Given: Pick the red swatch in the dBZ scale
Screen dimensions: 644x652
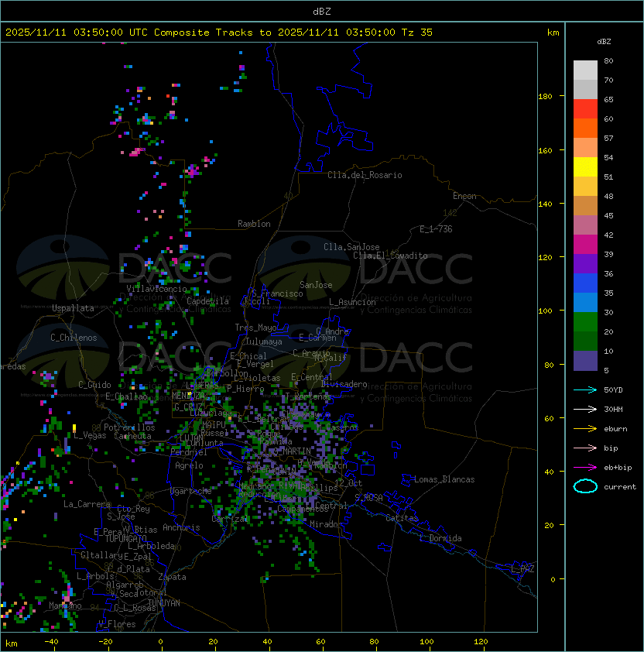Looking at the screenshot, I should tap(585, 109).
